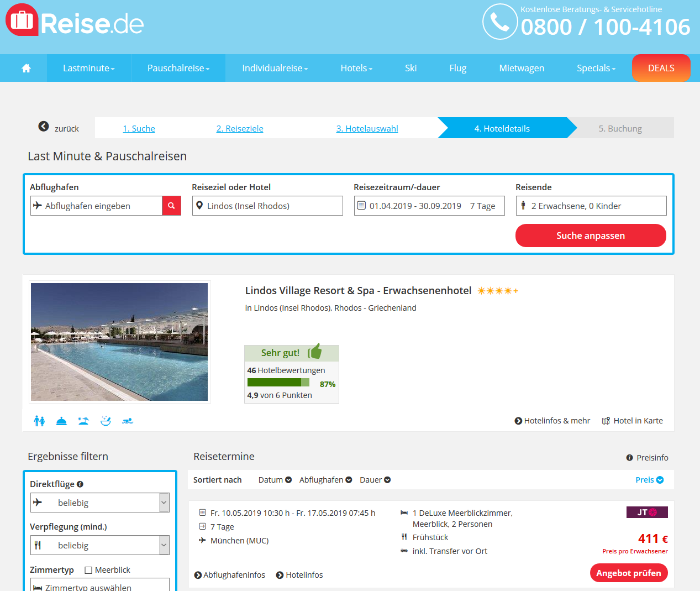The height and width of the screenshot is (591, 700).
Task: Open the Specials dropdown menu
Action: (596, 68)
